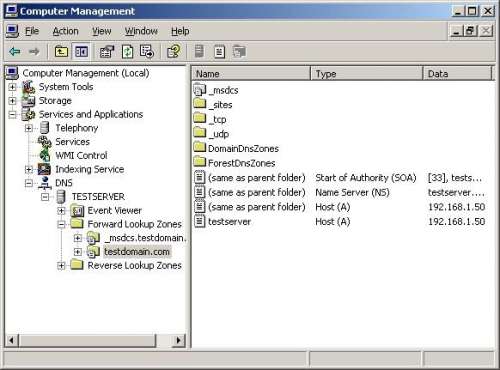The height and width of the screenshot is (370, 500).
Task: Expand the _msdcs.testdomain zone node
Action: pos(78,238)
